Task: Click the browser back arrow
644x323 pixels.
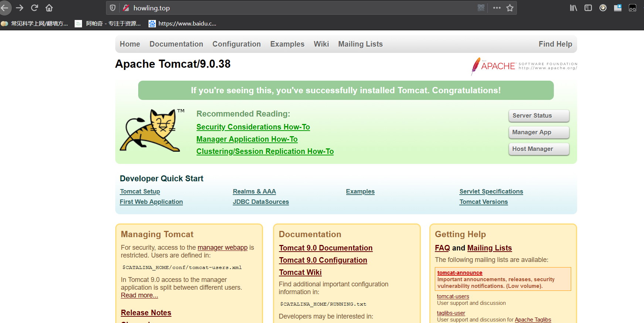Action: pos(4,8)
